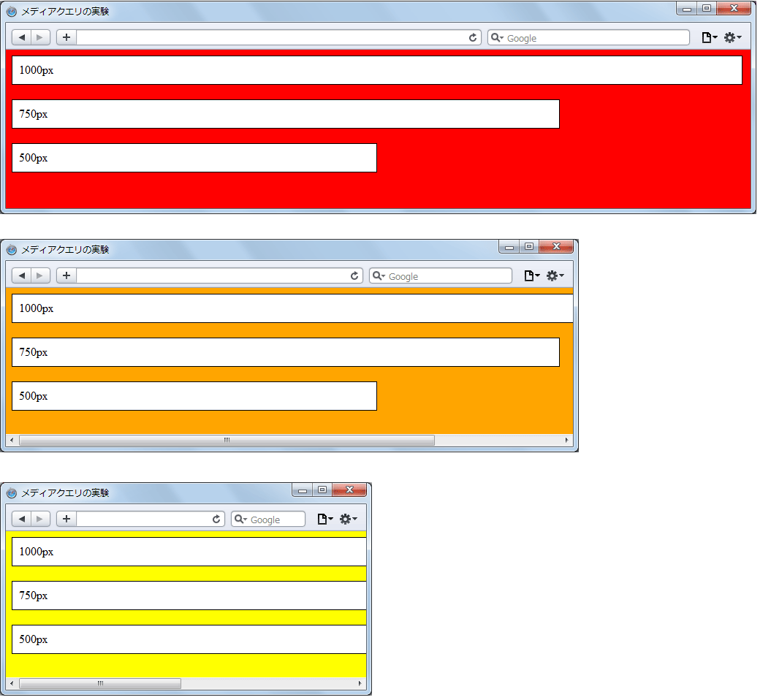Click search magnifier dropdown in yellow window
This screenshot has height=700, width=771.
pyautogui.click(x=240, y=519)
